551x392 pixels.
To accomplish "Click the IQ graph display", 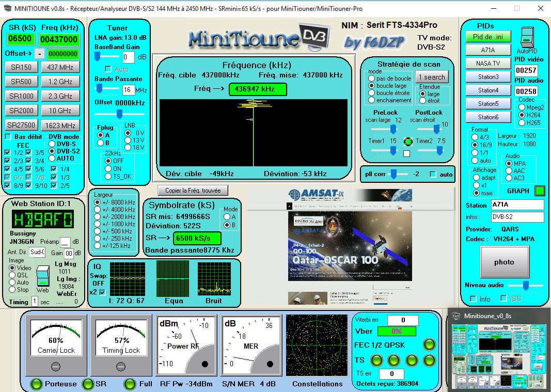I will click(x=128, y=279).
